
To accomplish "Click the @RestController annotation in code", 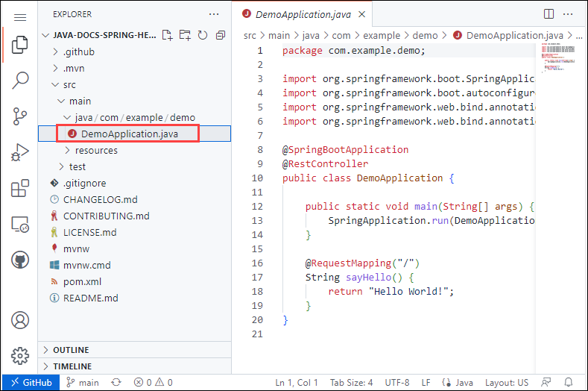I will tap(325, 163).
